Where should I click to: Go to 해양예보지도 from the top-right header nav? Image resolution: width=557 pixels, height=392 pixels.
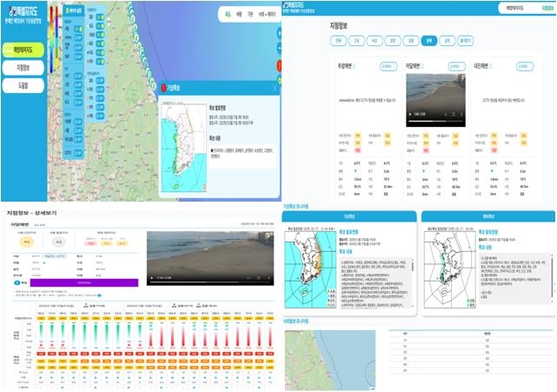click(x=515, y=8)
